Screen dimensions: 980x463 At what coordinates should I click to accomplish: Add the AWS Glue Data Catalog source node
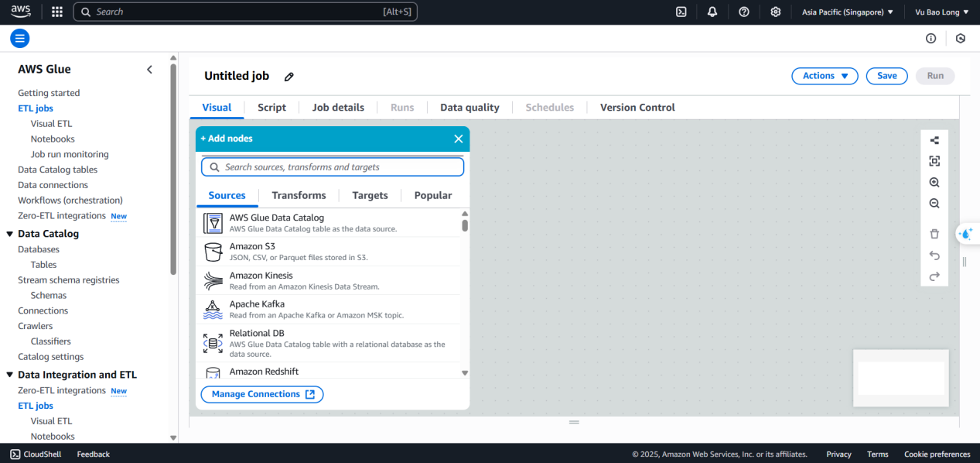click(x=329, y=223)
